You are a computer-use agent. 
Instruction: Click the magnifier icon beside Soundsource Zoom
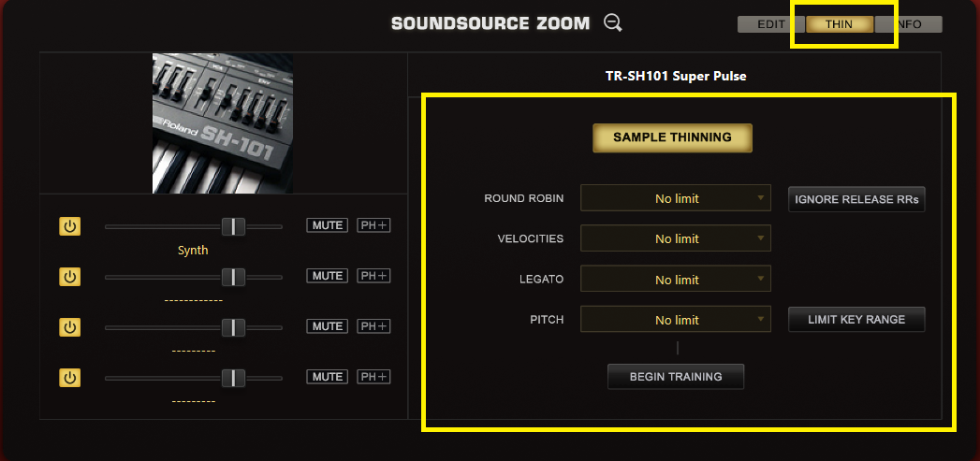tap(613, 23)
